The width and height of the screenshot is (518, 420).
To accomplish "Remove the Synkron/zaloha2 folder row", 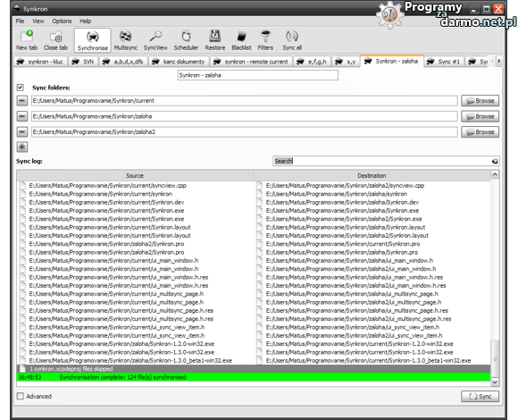I will 22,132.
